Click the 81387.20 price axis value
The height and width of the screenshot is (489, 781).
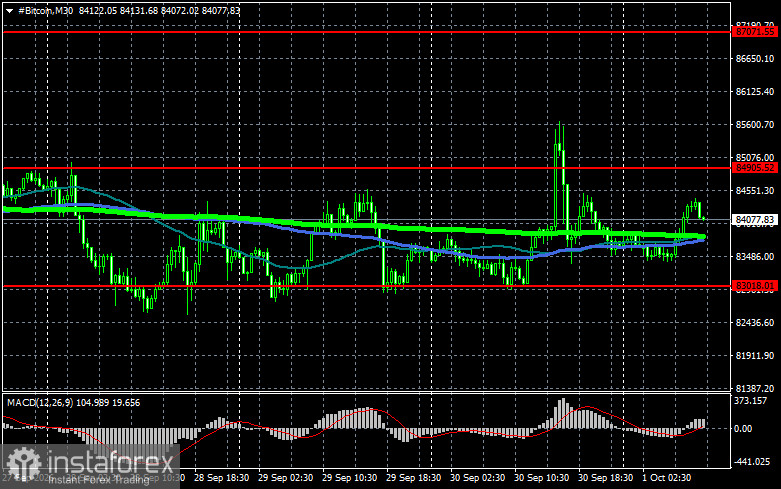tap(755, 388)
